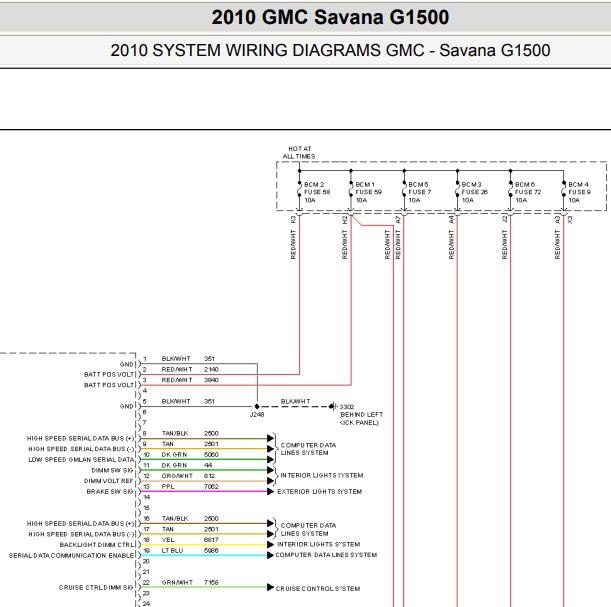611x607 pixels.
Task: Click GRN/WHT wire label on pin 22
Action: [177, 582]
